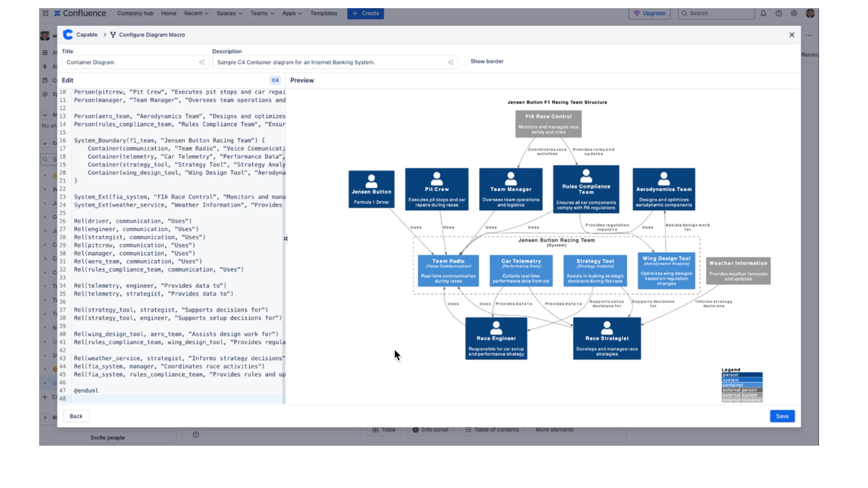The width and height of the screenshot is (868, 488).
Task: Open More elements in bottom toolbar
Action: [554, 430]
